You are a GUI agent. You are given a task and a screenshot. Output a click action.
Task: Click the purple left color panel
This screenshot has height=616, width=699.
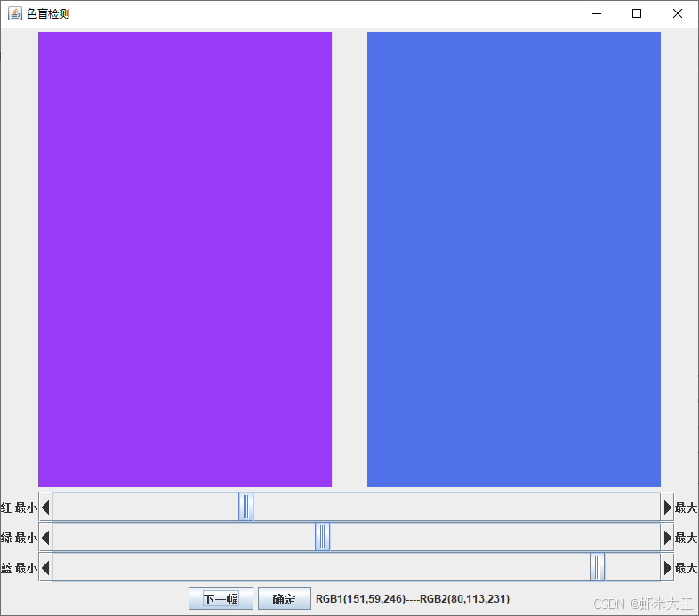click(185, 260)
